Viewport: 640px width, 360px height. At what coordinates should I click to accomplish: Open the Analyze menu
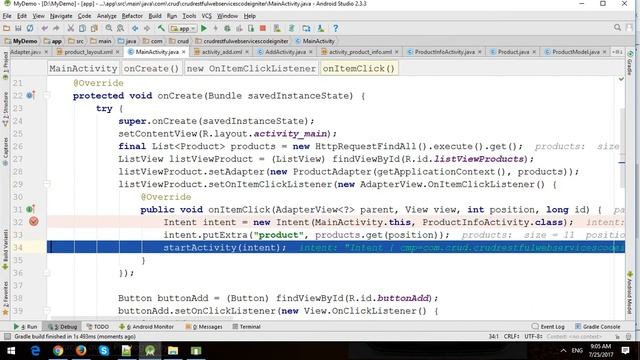(x=107, y=16)
